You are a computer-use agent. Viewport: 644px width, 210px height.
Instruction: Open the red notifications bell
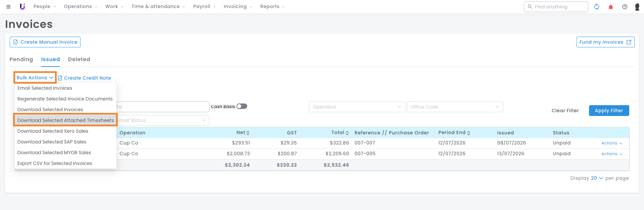click(611, 7)
